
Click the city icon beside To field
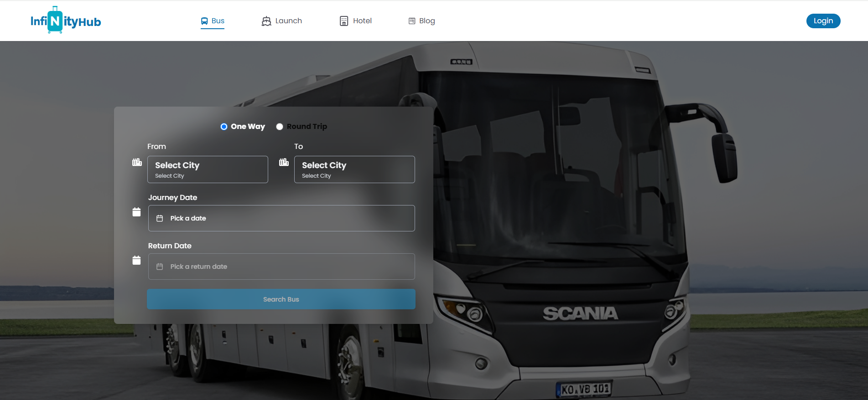[284, 162]
